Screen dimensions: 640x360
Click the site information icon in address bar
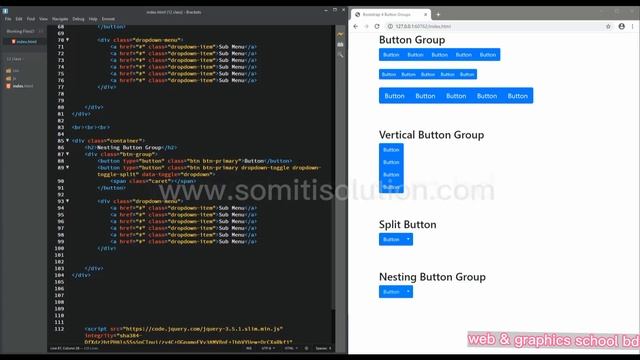tap(390, 26)
